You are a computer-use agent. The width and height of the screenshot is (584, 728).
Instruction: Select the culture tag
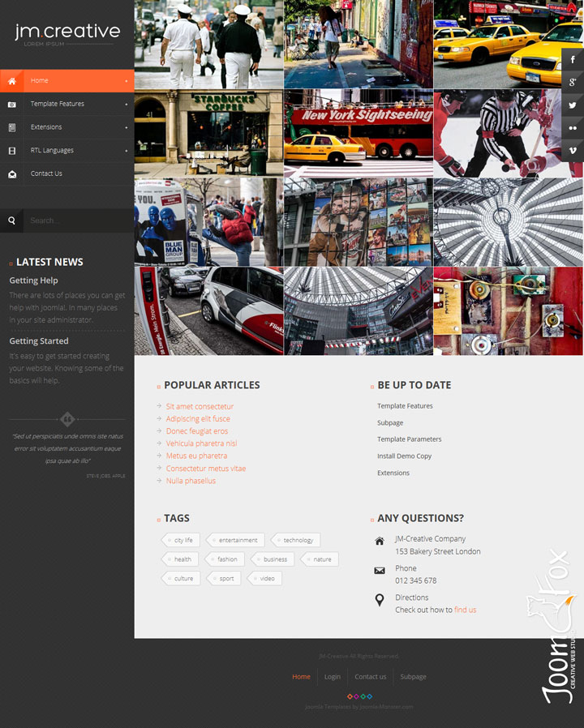(x=181, y=578)
